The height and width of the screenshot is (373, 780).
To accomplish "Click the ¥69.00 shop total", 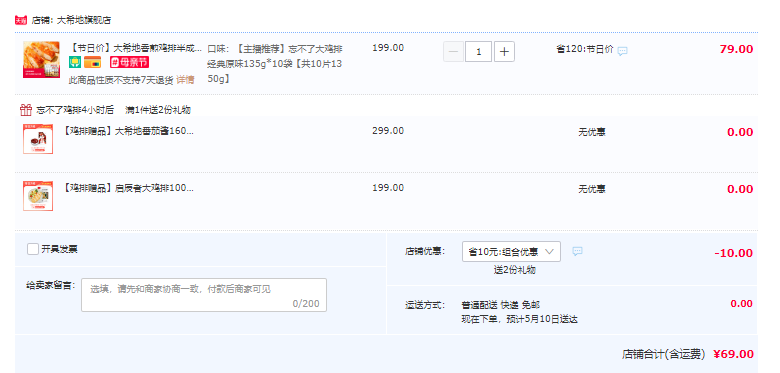I will [x=733, y=354].
